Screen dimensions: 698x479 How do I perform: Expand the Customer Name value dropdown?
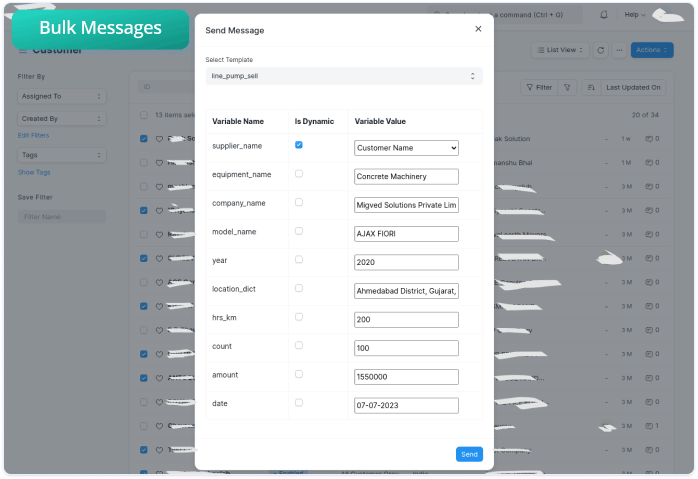click(x=406, y=148)
